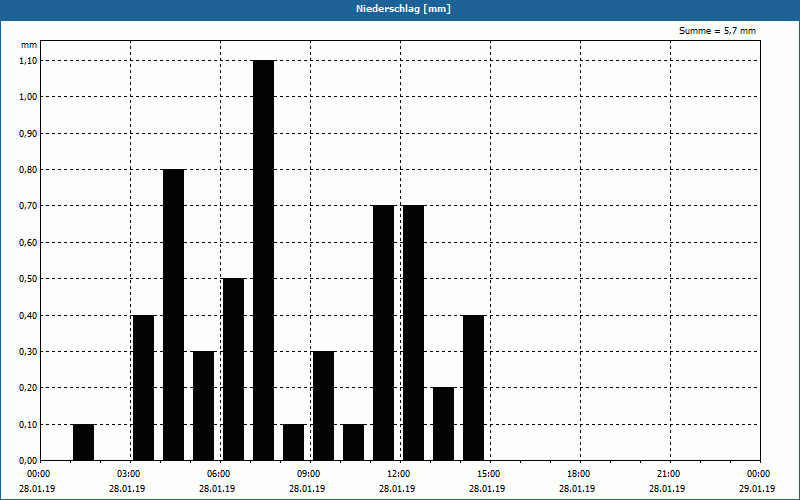The width and height of the screenshot is (800, 500).
Task: Click the bar reaching 0,20 mm
Action: pos(443,424)
